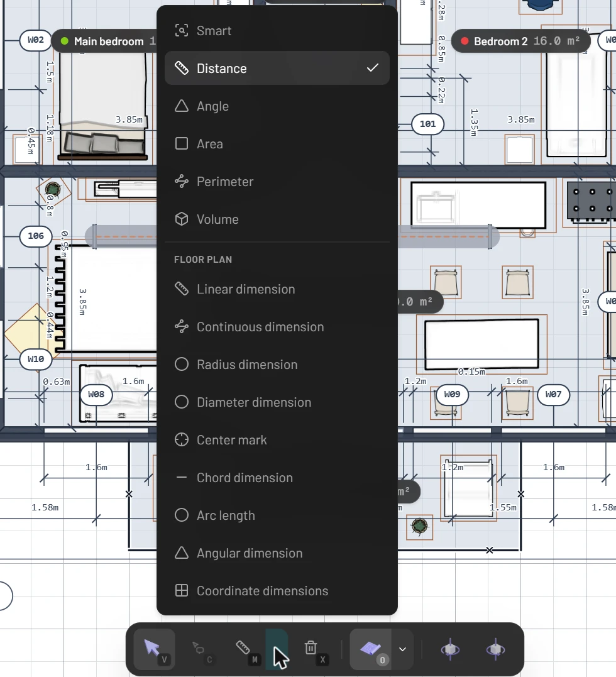Viewport: 616px width, 677px height.
Task: Activate the Comment tool (C)
Action: (x=201, y=649)
